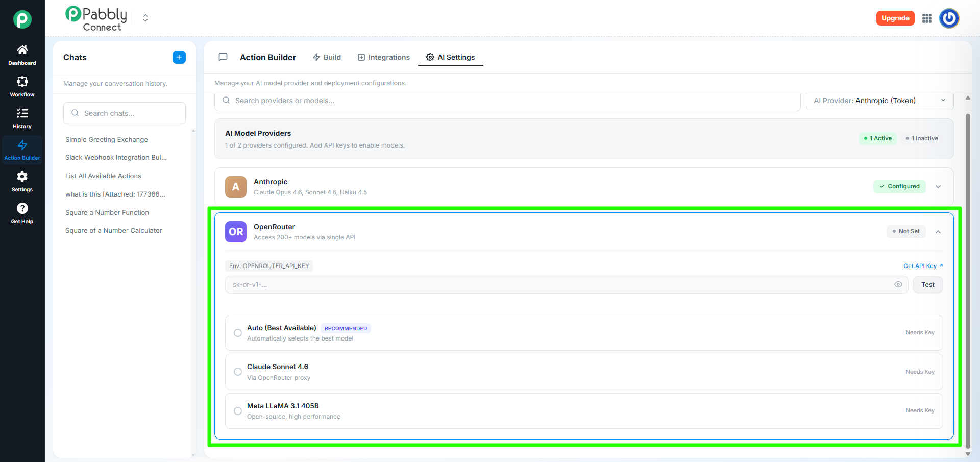The height and width of the screenshot is (462, 980).
Task: Click the Get Help question icon
Action: 22,208
